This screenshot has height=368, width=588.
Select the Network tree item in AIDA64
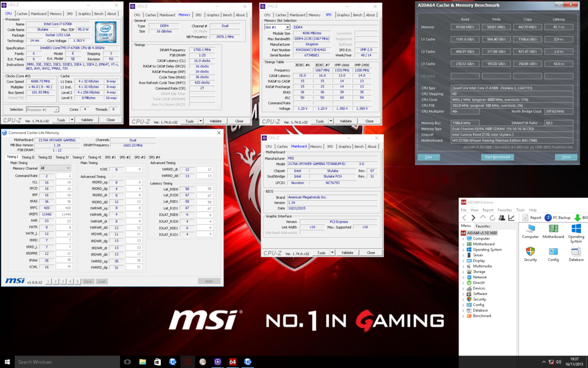point(479,277)
